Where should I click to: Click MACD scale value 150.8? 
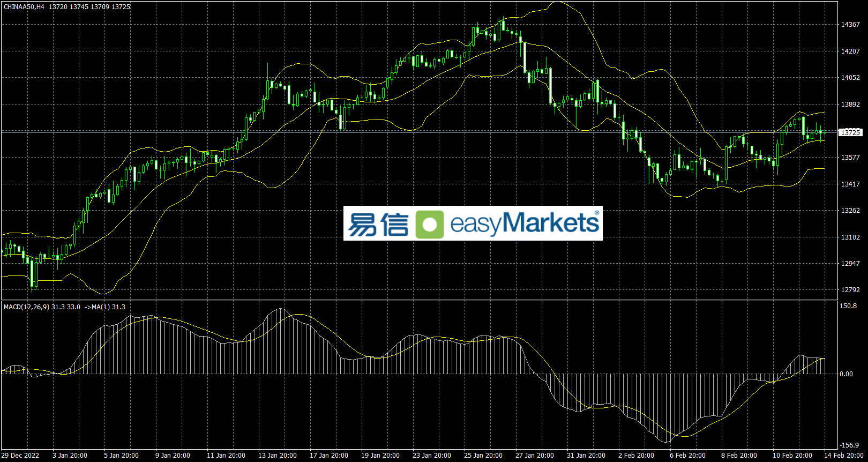click(849, 306)
